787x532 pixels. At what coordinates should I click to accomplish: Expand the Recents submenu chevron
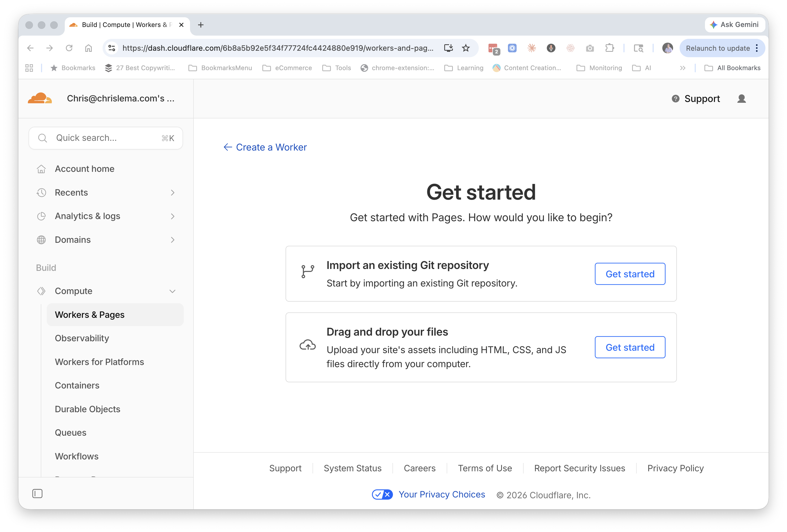click(173, 193)
